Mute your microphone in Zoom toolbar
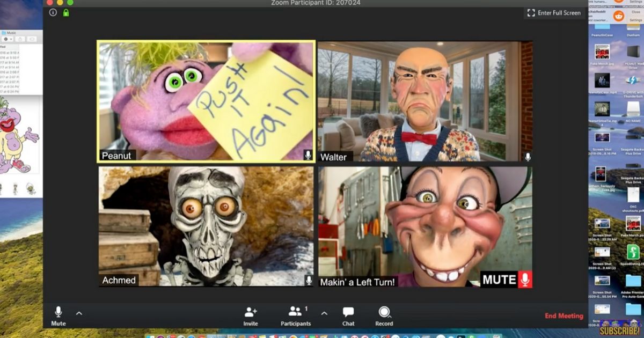Image resolution: width=644 pixels, height=338 pixels. [58, 316]
